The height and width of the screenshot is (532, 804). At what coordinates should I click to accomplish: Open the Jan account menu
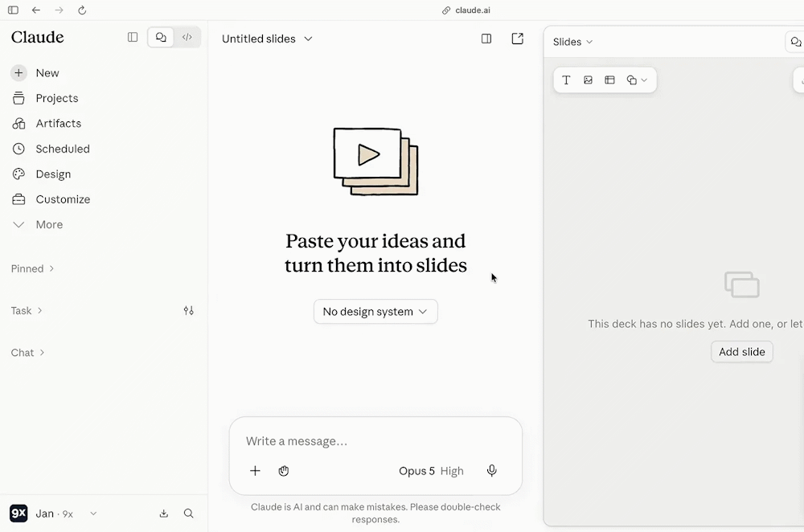tap(53, 514)
